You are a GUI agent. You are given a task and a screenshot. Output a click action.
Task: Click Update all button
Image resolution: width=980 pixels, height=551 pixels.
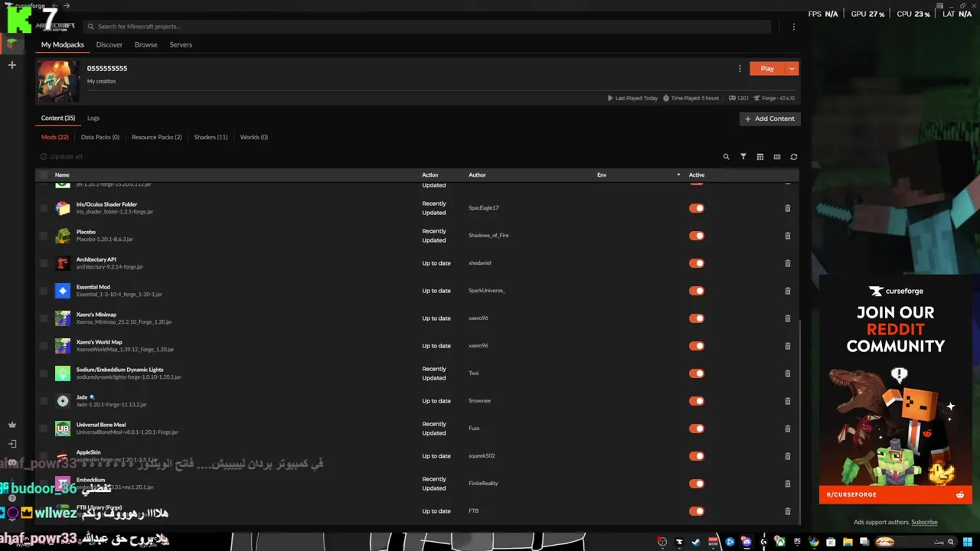point(61,157)
